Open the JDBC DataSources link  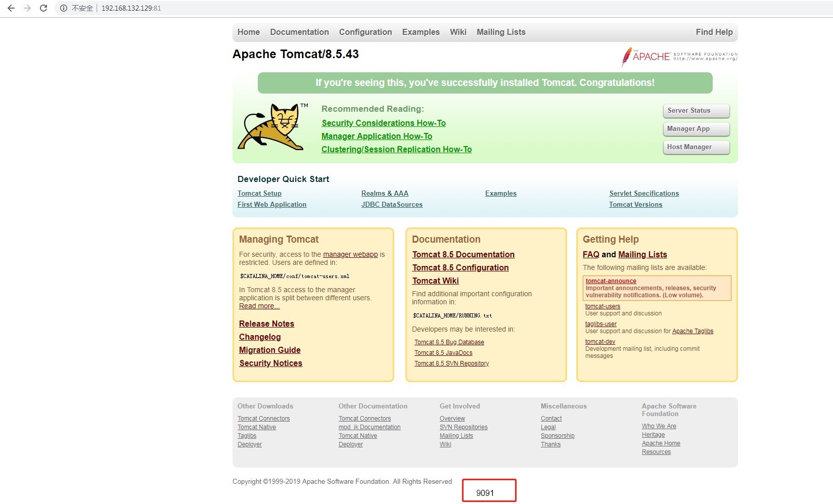click(392, 204)
